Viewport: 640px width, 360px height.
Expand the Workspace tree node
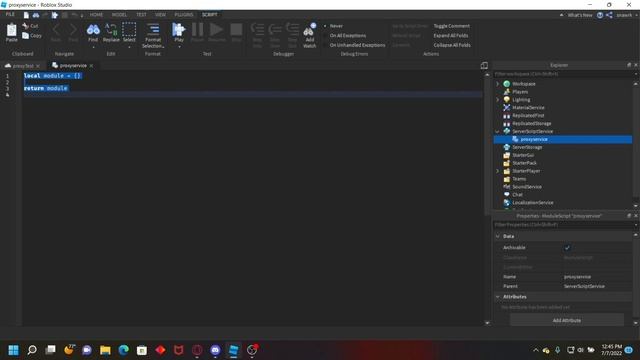(498, 84)
